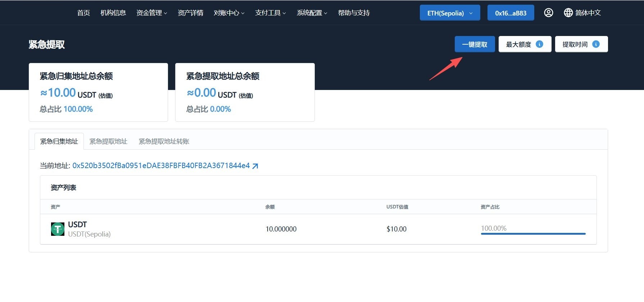Click the 总占比 100.00% text
The image size is (644, 302).
pos(66,109)
